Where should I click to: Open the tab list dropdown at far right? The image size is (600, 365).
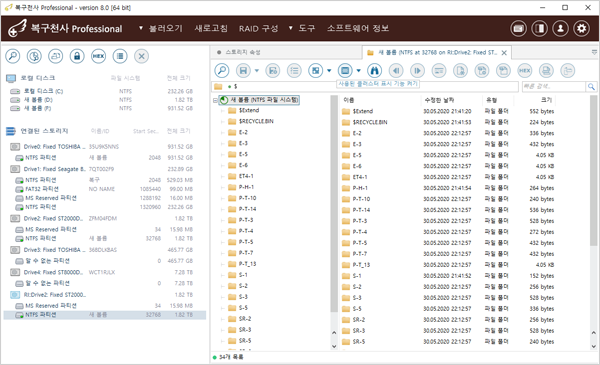click(594, 52)
